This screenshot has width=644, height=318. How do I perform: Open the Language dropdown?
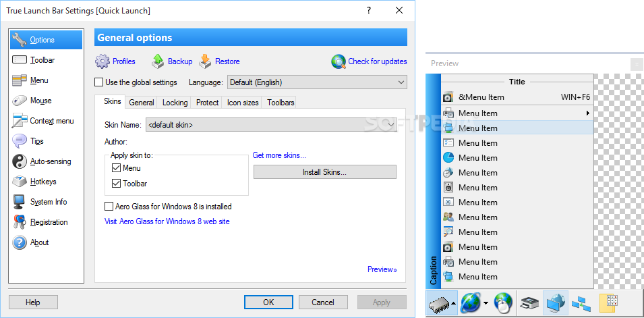(x=317, y=82)
